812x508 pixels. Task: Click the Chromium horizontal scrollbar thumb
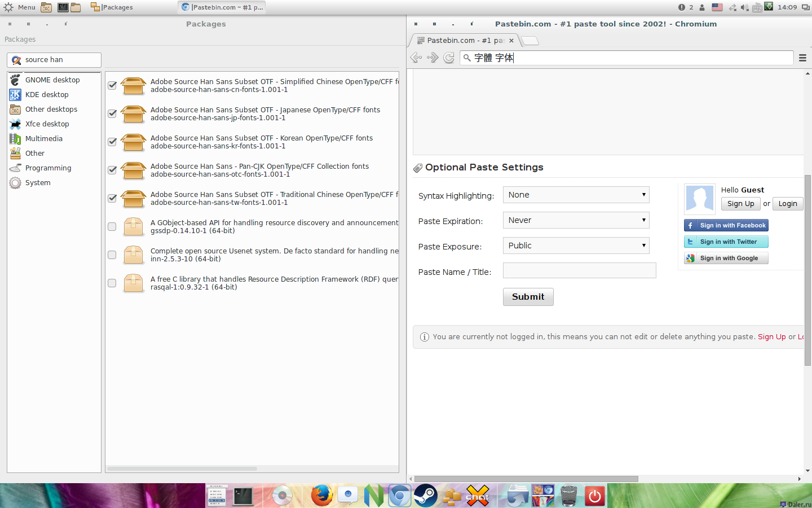click(526, 479)
